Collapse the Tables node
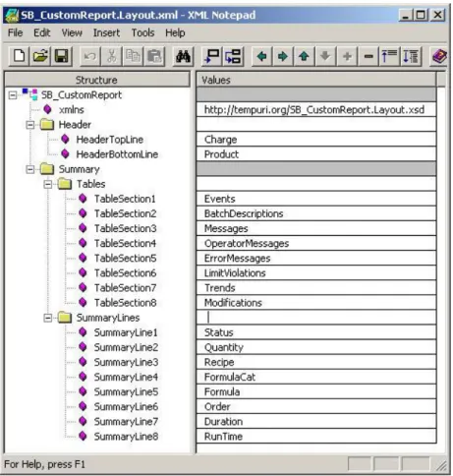Image resolution: width=453 pixels, height=476 pixels. (48, 184)
